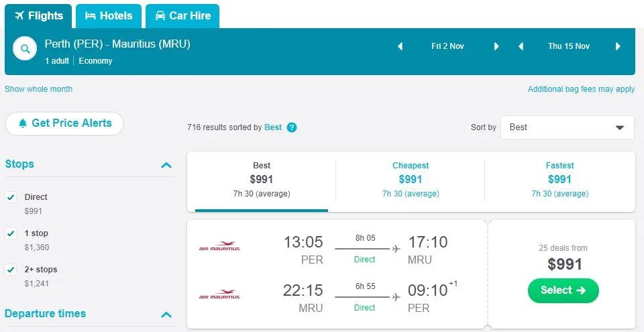
Task: Go to next departure date after Fri 2 Nov
Action: (x=496, y=46)
